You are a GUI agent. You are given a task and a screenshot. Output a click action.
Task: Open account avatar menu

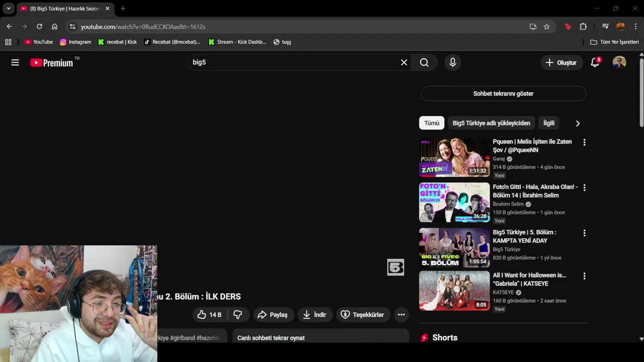[619, 62]
